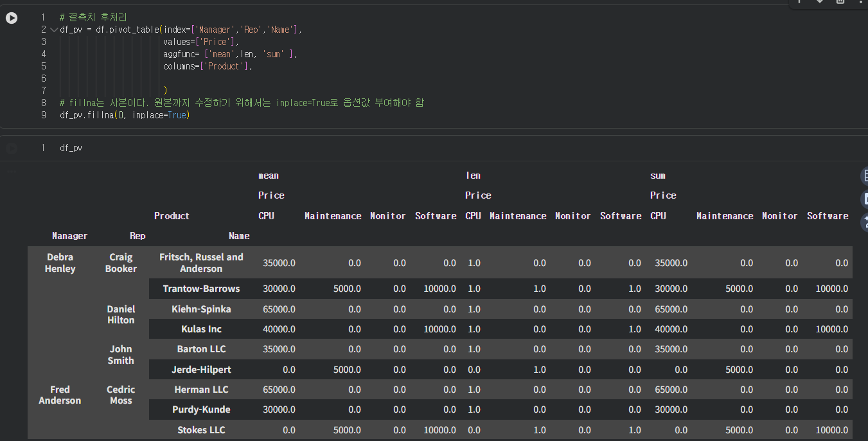This screenshot has height=441, width=868.
Task: Click sum CPU 30000.0 for Purdy-Kunde
Action: pyautogui.click(x=671, y=410)
